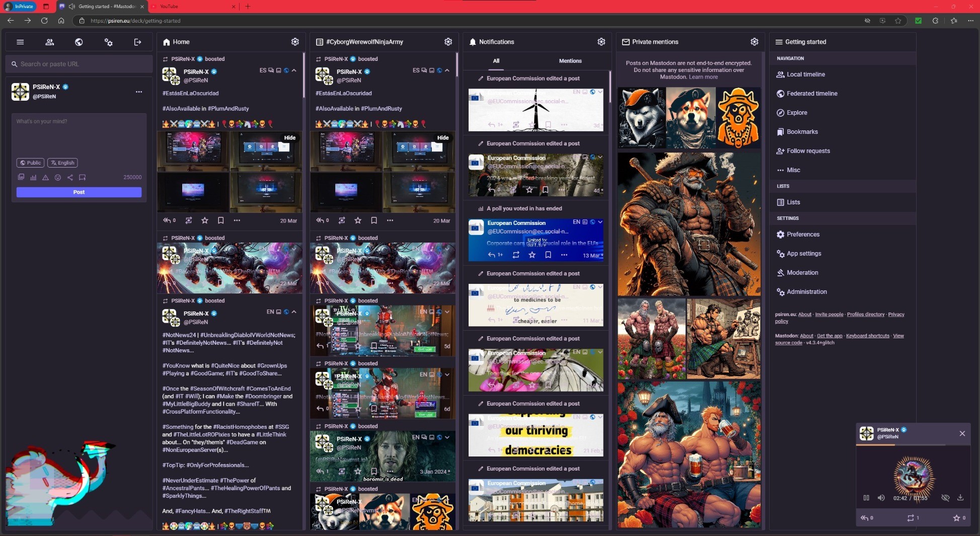
Task: Add media attachment in the compose box
Action: pyautogui.click(x=21, y=177)
